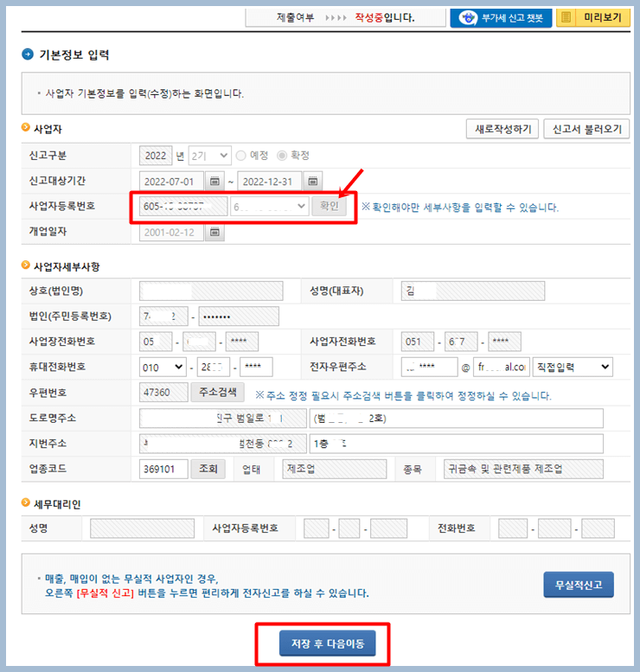
Task: Click the email ID input field
Action: tap(429, 367)
